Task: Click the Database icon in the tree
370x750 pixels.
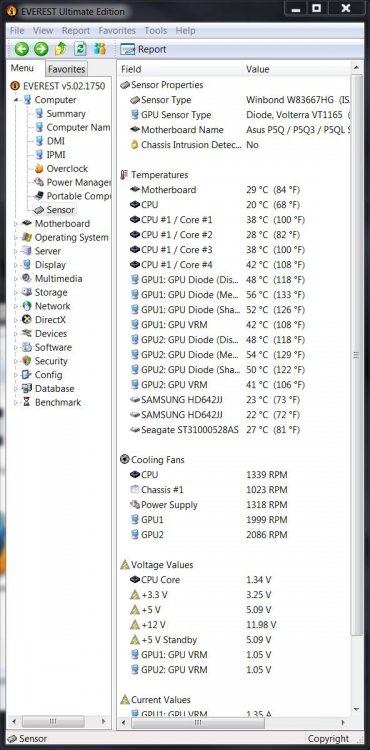Action: [x=27, y=388]
